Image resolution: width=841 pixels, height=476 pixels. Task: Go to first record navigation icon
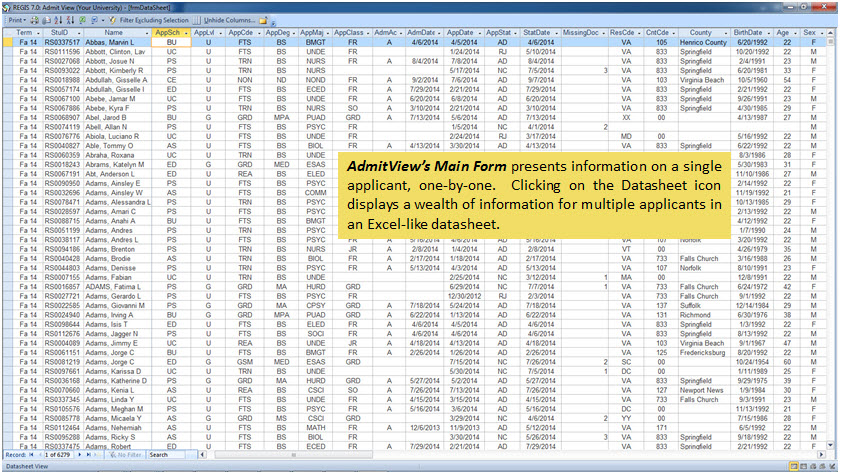point(31,455)
